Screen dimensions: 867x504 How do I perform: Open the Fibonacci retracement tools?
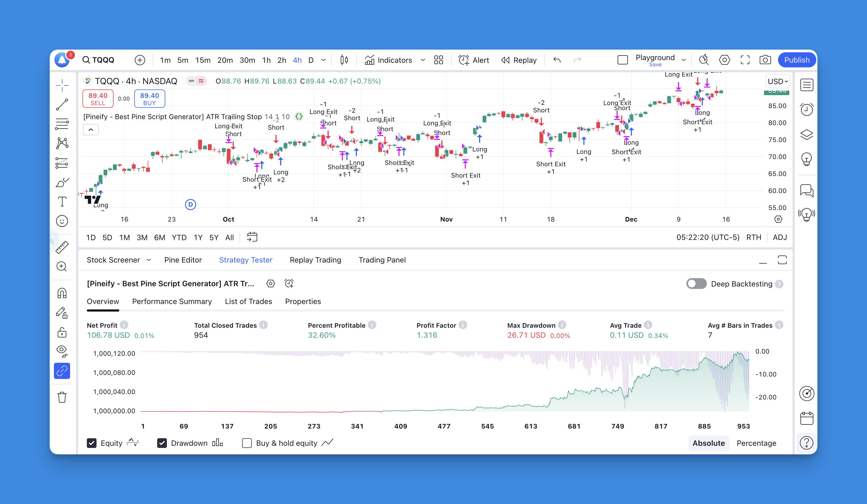tap(62, 124)
